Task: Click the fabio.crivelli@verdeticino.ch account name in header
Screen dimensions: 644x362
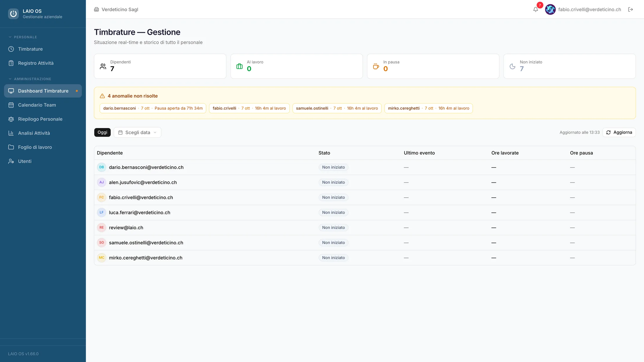Action: click(x=589, y=9)
